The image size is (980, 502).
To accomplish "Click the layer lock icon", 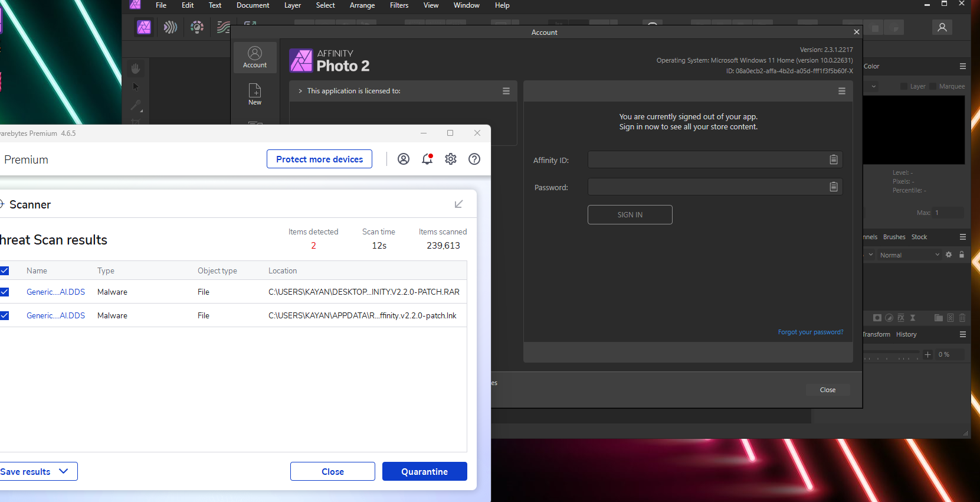I will click(962, 255).
